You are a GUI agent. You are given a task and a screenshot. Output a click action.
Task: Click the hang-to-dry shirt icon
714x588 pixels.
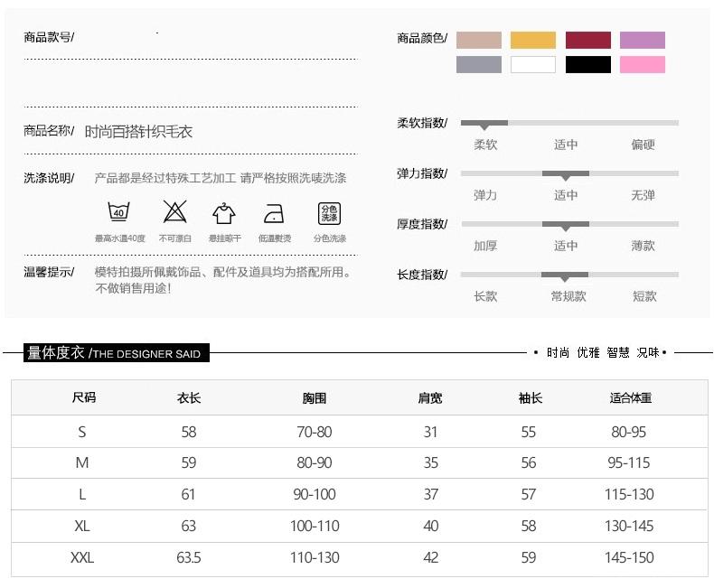point(223,213)
